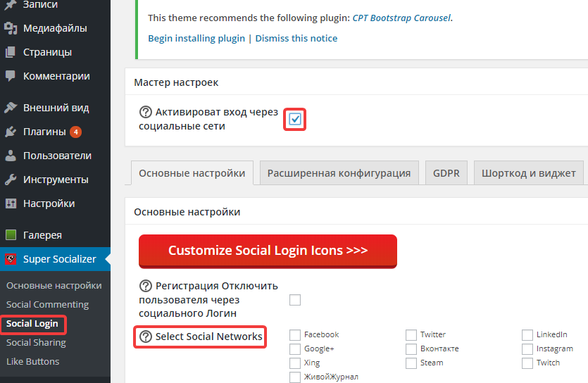Screen dimensions: 588x383
Task: Click the Super Socializer logo icon
Action: (x=11, y=259)
